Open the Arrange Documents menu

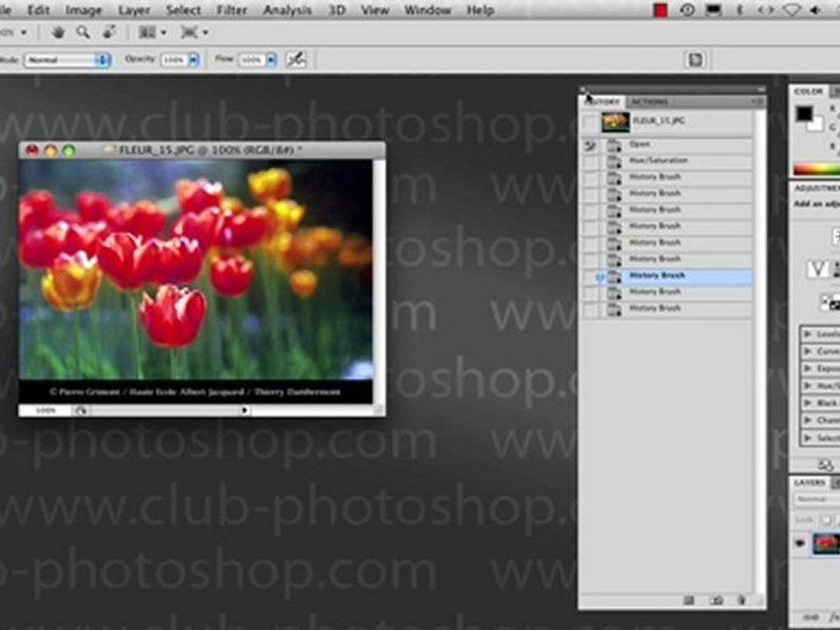point(151,32)
